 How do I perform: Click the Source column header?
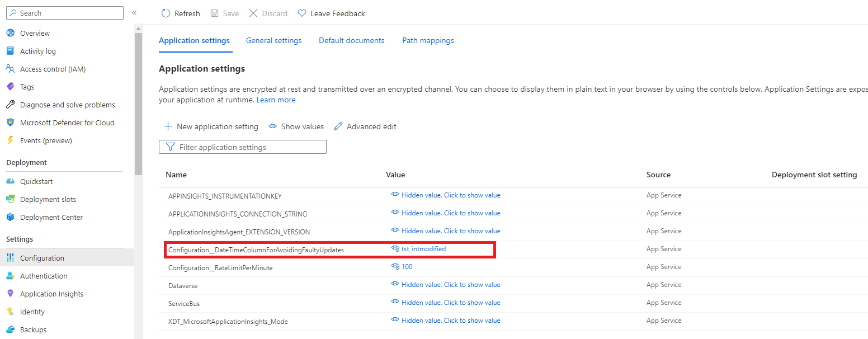(658, 175)
